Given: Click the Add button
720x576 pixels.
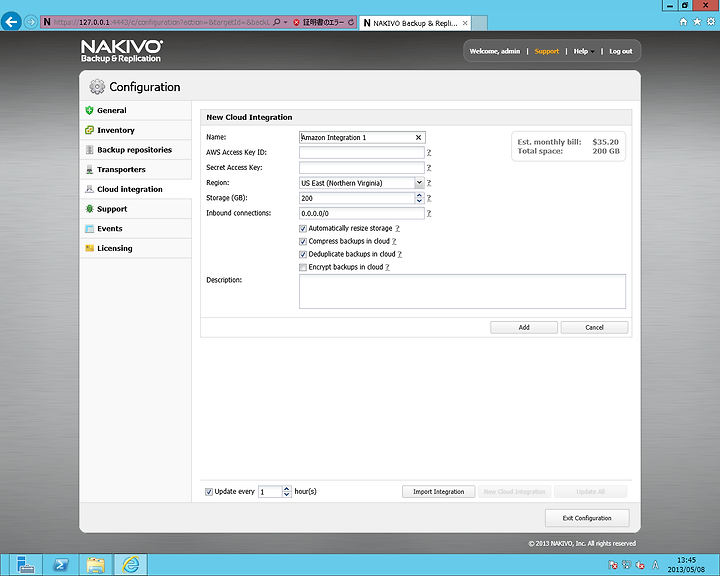Looking at the screenshot, I should 524,328.
